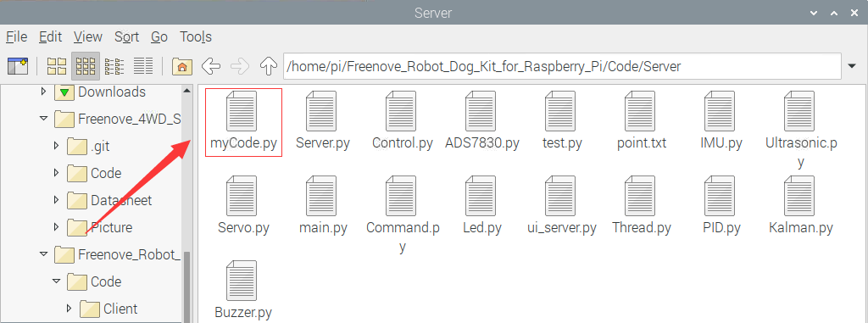Go up to parent folder

coord(269,66)
